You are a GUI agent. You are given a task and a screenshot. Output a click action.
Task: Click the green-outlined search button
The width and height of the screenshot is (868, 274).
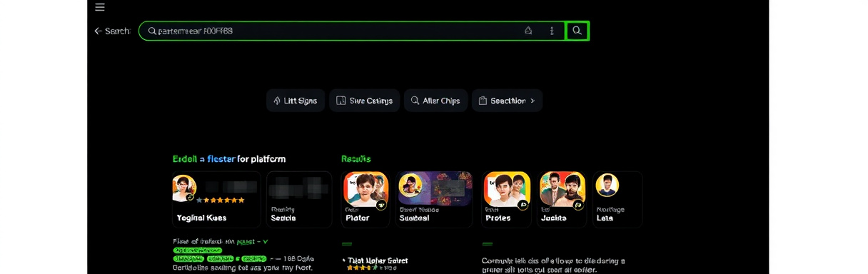pyautogui.click(x=577, y=31)
